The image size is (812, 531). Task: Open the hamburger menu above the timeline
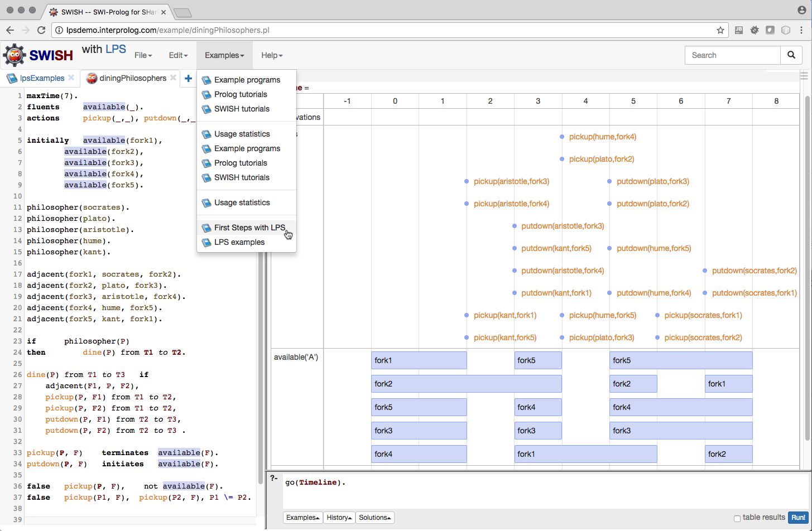[x=804, y=75]
